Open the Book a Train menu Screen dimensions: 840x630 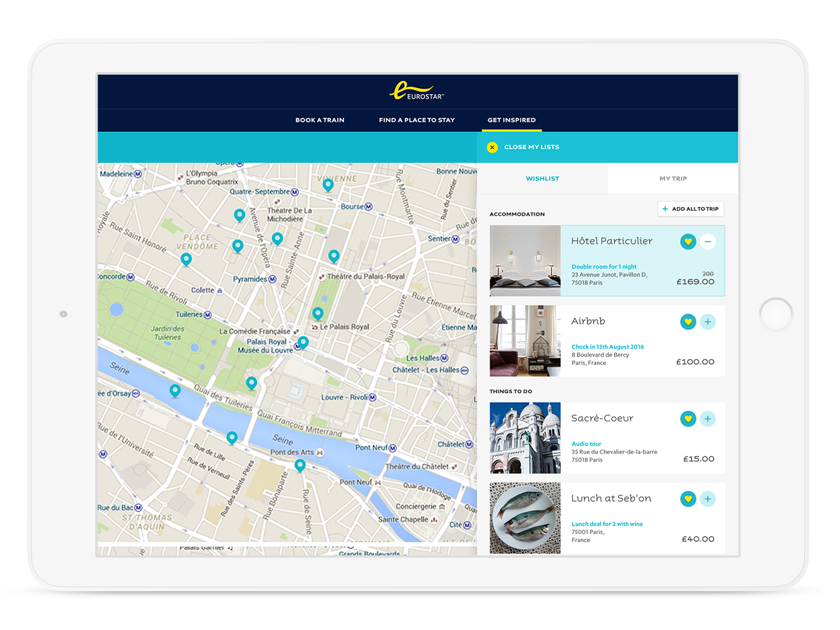tap(320, 120)
